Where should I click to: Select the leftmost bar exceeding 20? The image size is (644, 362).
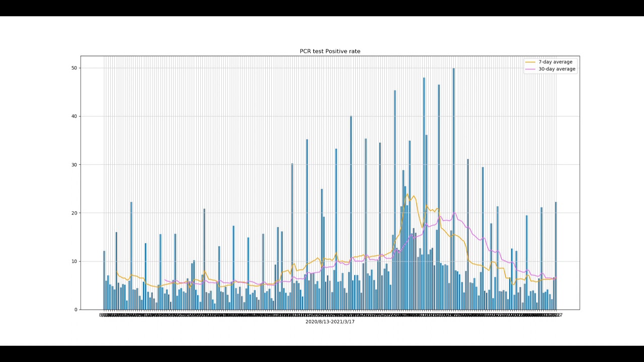131,256
